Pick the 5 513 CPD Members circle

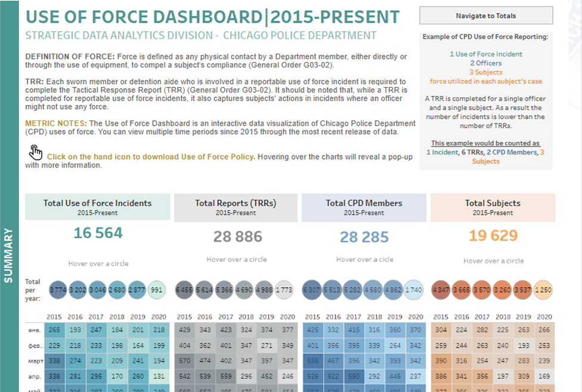click(x=332, y=290)
